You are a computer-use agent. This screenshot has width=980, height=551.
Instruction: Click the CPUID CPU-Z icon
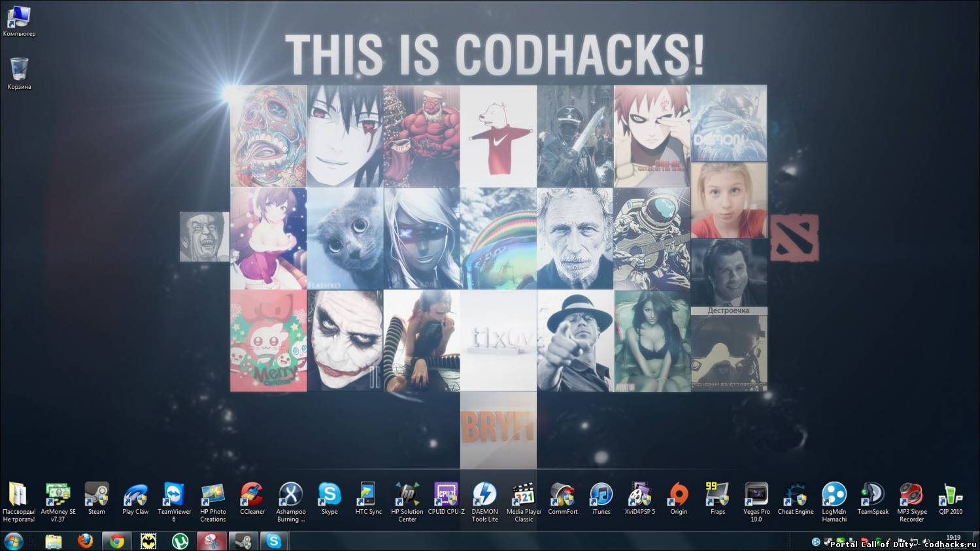coord(446,499)
